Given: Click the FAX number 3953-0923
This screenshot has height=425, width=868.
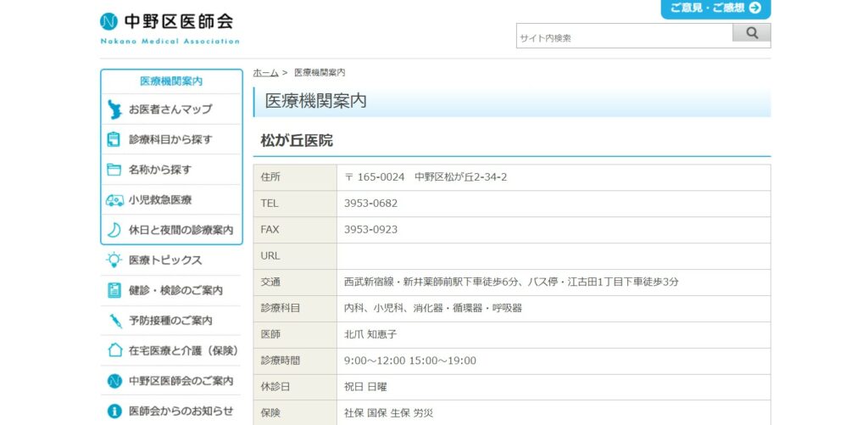Looking at the screenshot, I should [x=371, y=229].
